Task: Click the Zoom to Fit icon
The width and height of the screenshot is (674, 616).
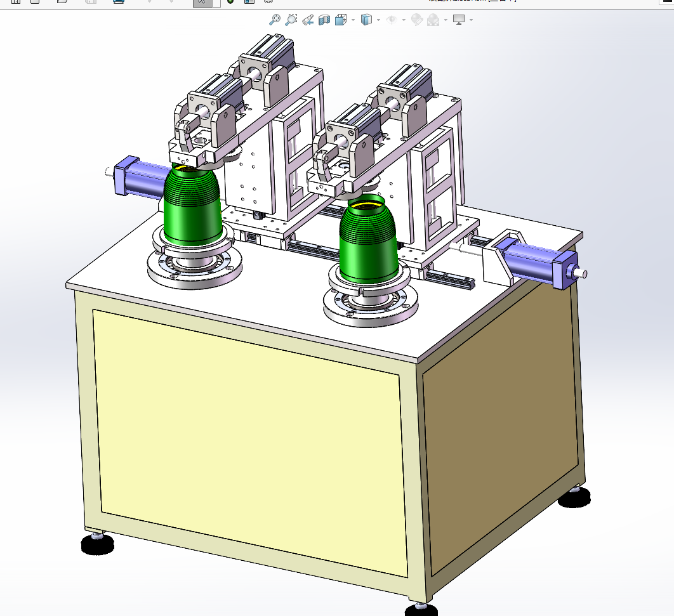Action: (x=274, y=20)
